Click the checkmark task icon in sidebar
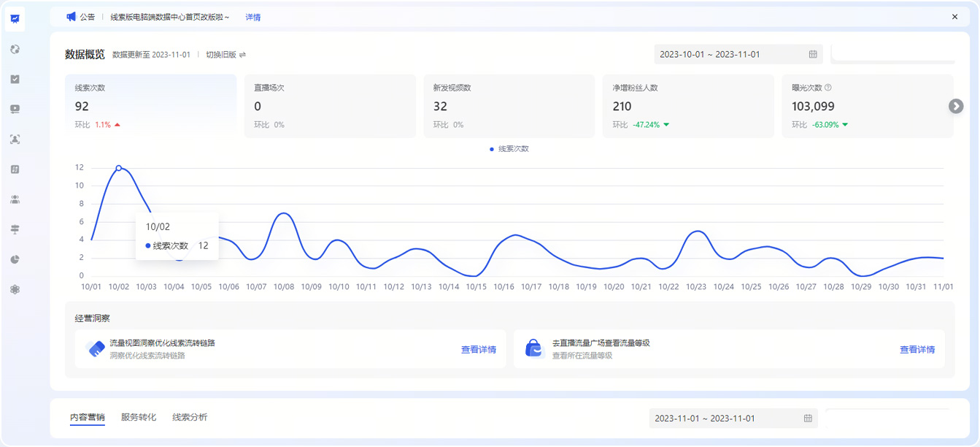This screenshot has height=447, width=980. pyautogui.click(x=15, y=79)
